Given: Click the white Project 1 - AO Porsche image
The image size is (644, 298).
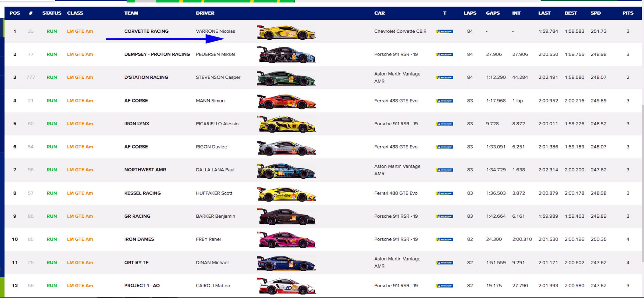Looking at the screenshot, I should tap(286, 286).
